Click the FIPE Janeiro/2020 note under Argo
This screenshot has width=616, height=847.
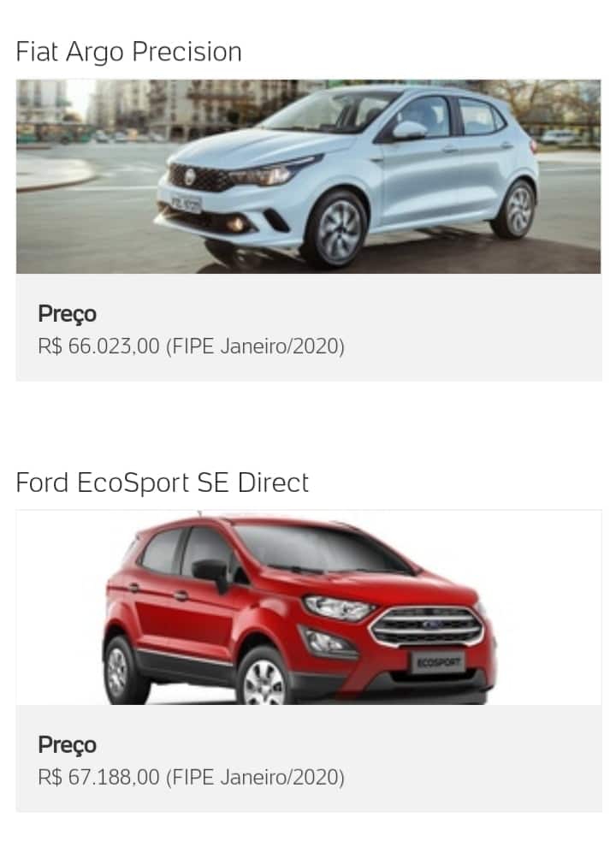(255, 346)
